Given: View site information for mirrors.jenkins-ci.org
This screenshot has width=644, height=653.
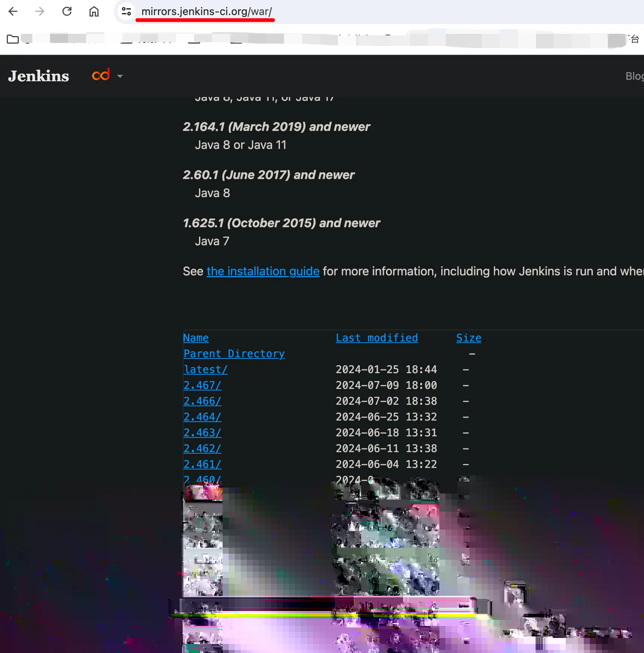Looking at the screenshot, I should (126, 12).
